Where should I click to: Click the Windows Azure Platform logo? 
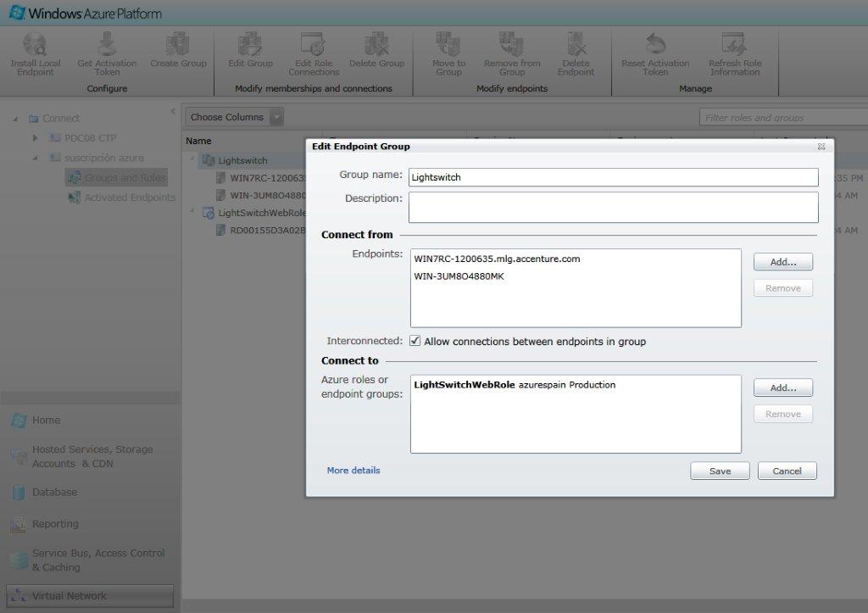pyautogui.click(x=17, y=12)
